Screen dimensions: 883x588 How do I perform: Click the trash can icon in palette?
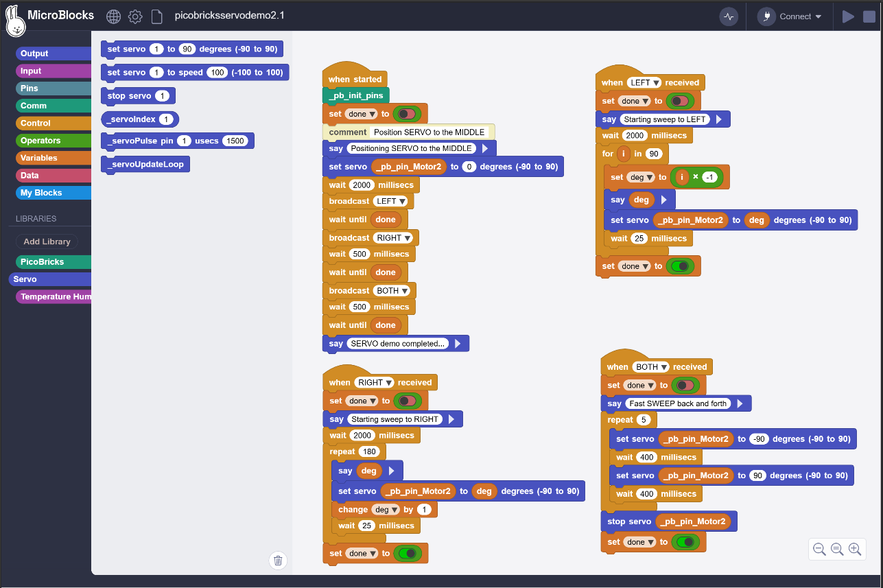pos(278,561)
